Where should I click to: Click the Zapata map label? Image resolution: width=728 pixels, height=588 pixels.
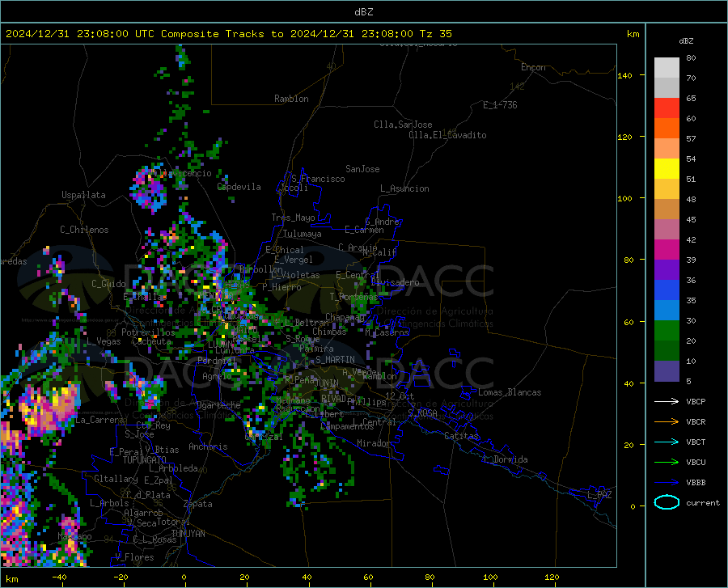coord(198,504)
